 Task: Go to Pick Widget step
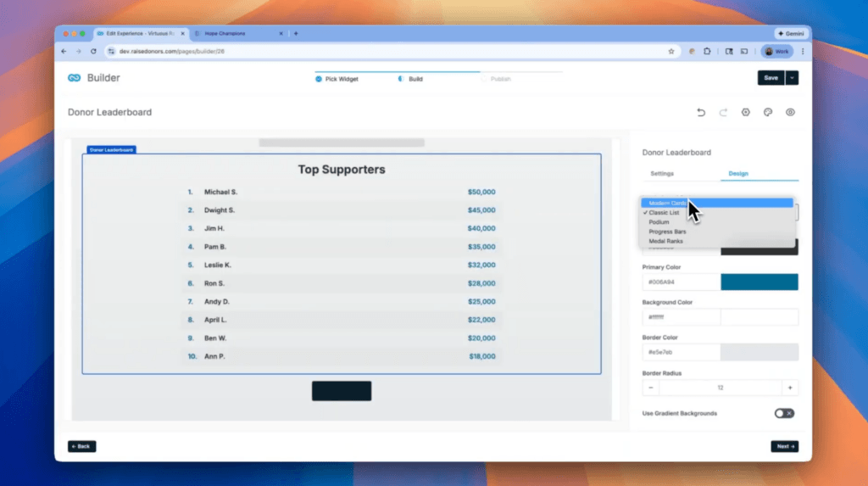(x=337, y=79)
